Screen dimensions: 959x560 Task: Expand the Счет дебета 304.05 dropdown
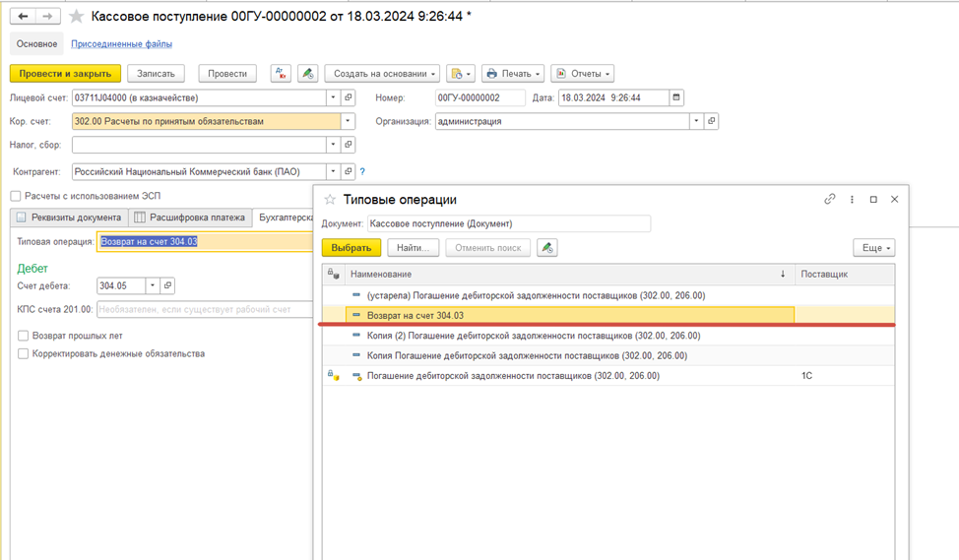[x=153, y=285]
